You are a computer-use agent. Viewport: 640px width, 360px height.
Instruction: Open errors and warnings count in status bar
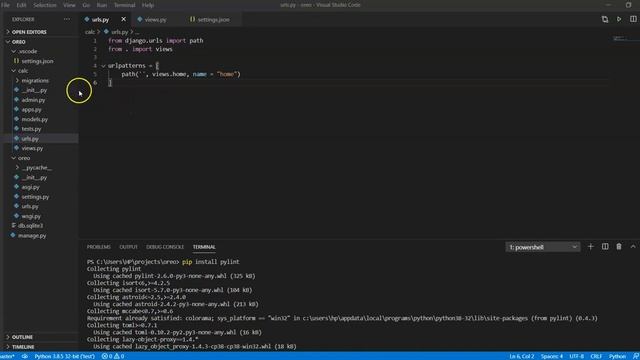click(x=113, y=356)
